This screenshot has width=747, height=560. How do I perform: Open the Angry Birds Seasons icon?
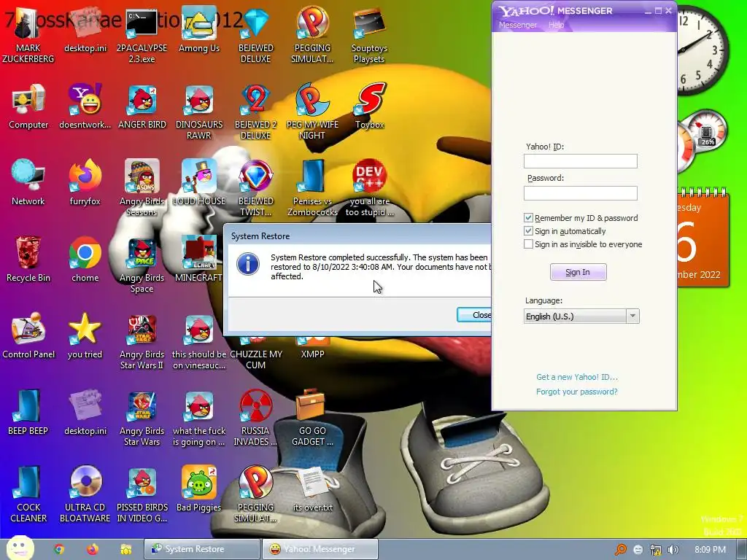(x=142, y=188)
